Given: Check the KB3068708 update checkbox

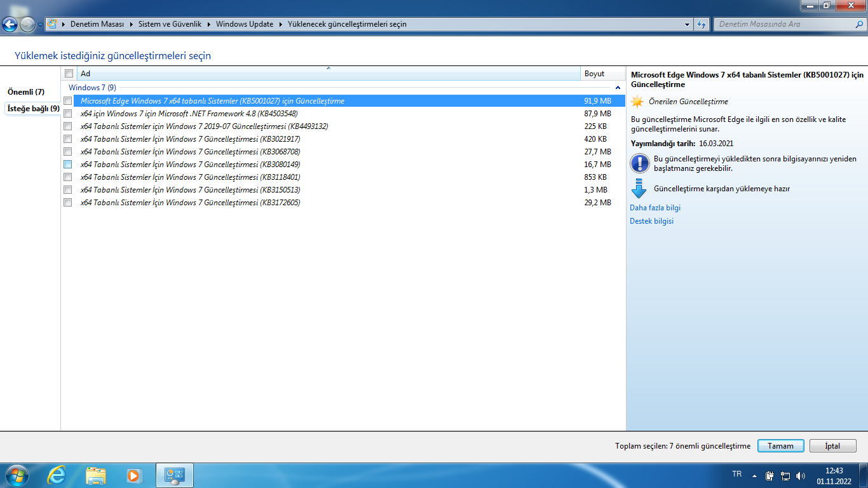Looking at the screenshot, I should coord(67,152).
